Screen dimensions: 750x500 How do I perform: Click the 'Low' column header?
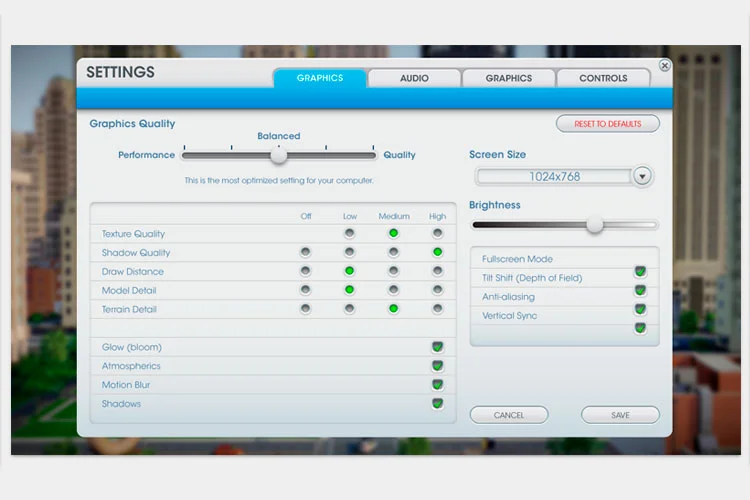350,216
